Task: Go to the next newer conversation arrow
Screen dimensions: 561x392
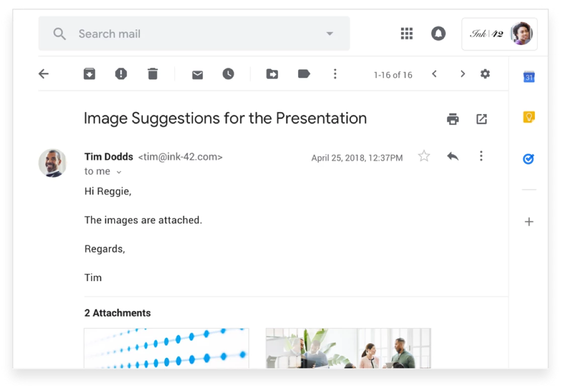Action: [434, 74]
